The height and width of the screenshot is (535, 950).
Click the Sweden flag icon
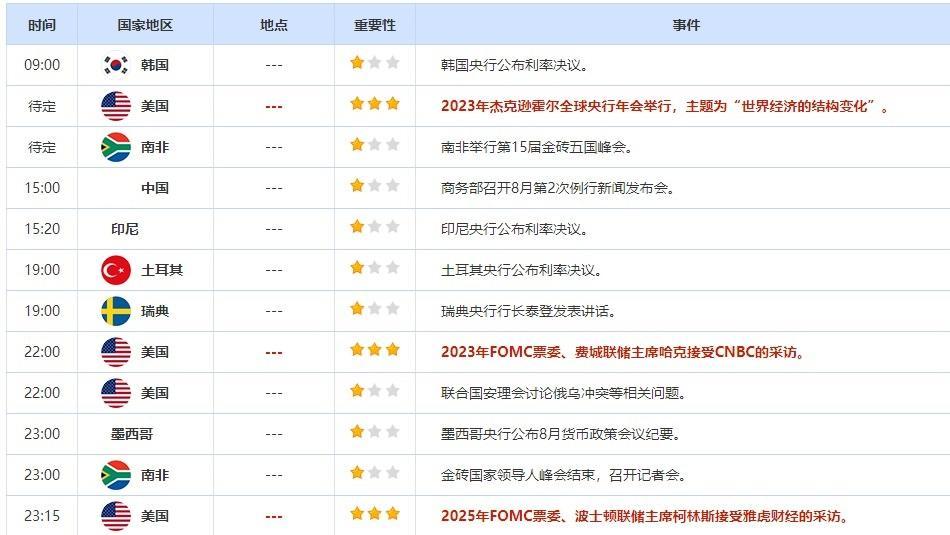point(116,311)
